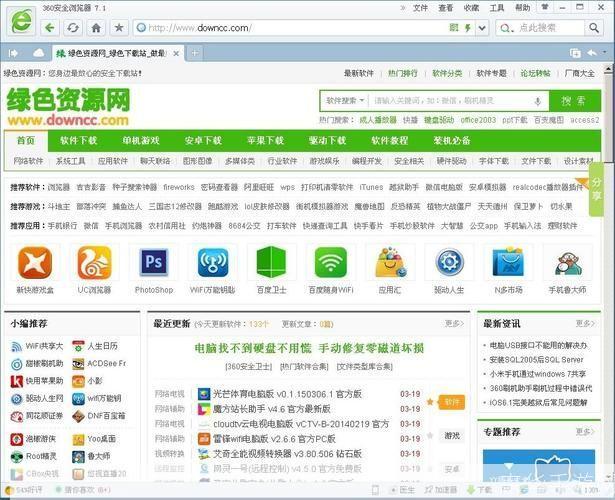The width and height of the screenshot is (615, 500).
Task: Click the cloud icon in tab bar
Action: [x=38, y=53]
